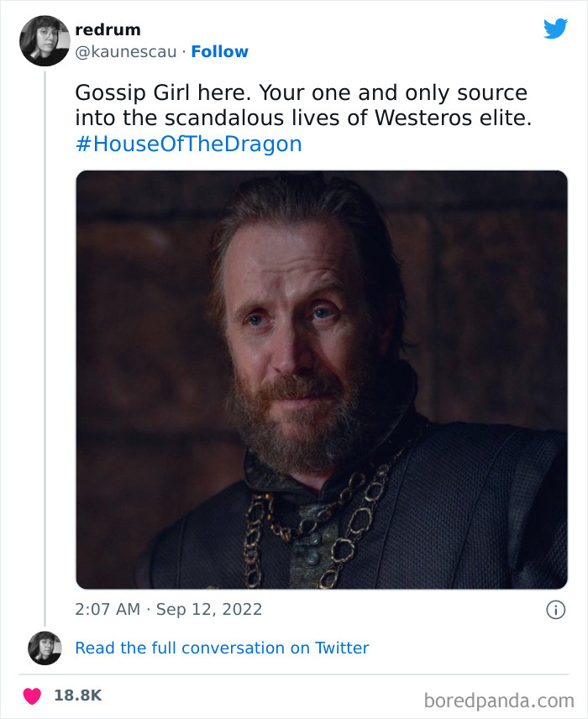Open redrum's profile picture
The width and height of the screenshot is (588, 719).
(45, 39)
